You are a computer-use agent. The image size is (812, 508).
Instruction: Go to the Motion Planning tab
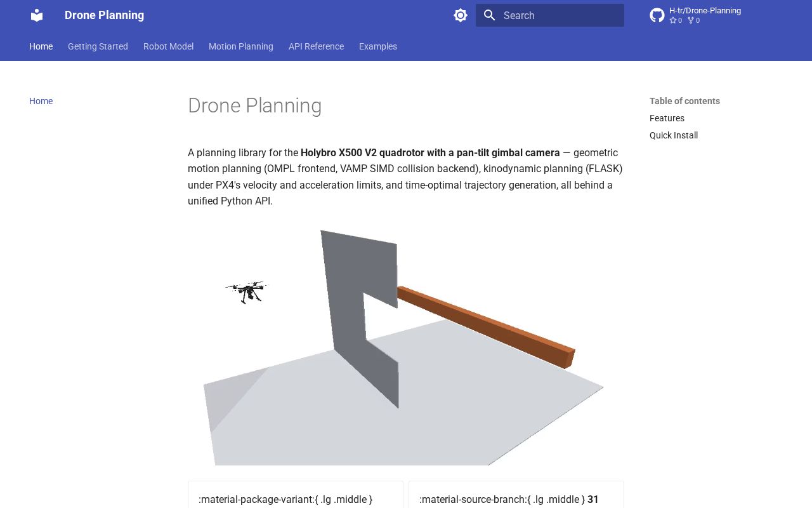click(x=241, y=46)
